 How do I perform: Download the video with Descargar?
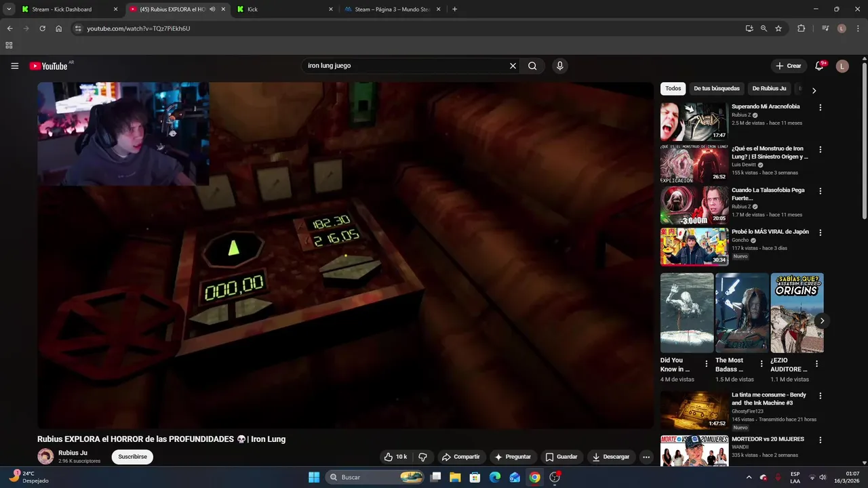pyautogui.click(x=611, y=457)
